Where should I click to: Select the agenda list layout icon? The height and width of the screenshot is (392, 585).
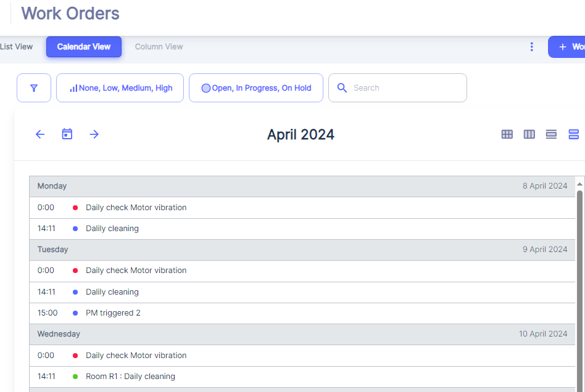[573, 134]
